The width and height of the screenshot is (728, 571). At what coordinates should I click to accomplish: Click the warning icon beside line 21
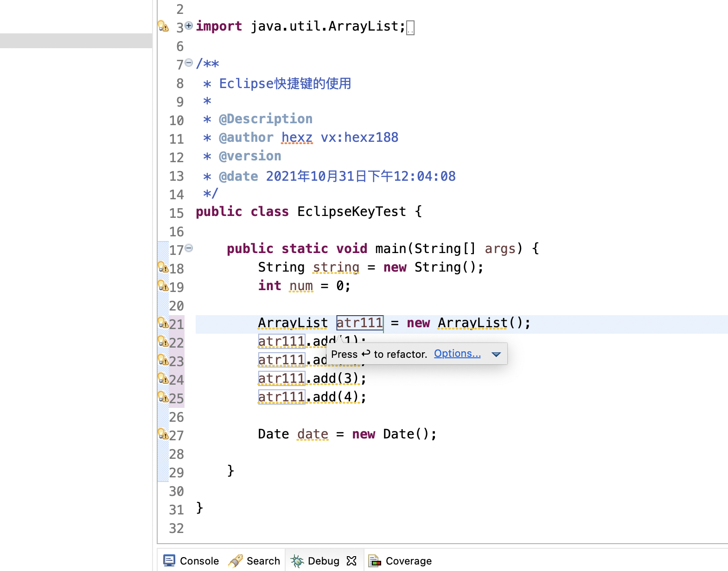[x=163, y=323]
